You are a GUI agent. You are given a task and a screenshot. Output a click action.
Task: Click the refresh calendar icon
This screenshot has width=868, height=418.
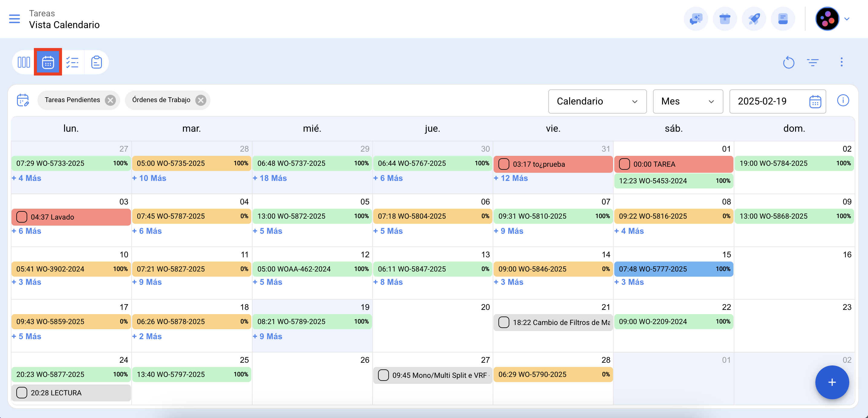[x=788, y=62]
